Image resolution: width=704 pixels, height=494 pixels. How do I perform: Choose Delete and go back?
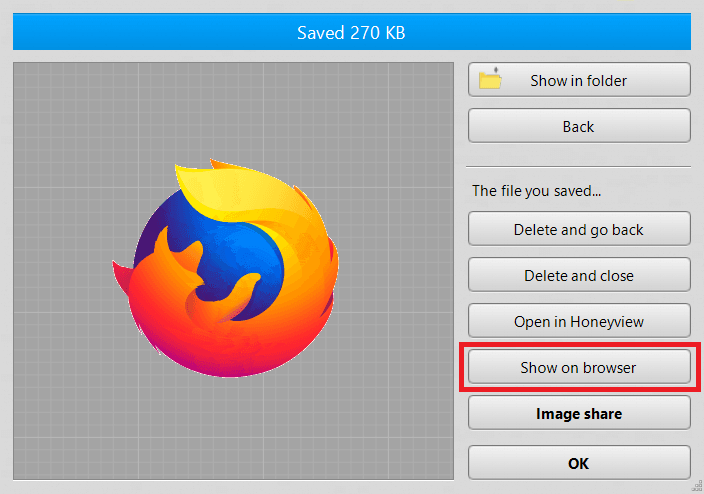pos(579,229)
